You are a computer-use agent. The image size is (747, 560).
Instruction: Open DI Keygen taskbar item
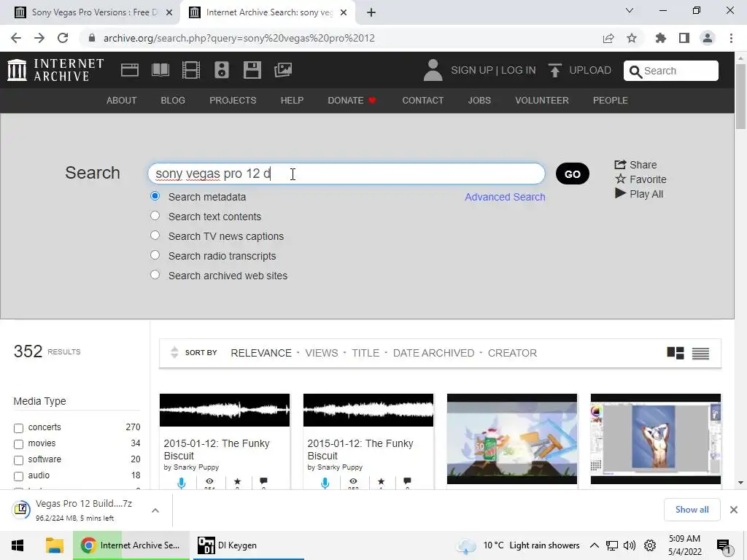[x=247, y=545]
